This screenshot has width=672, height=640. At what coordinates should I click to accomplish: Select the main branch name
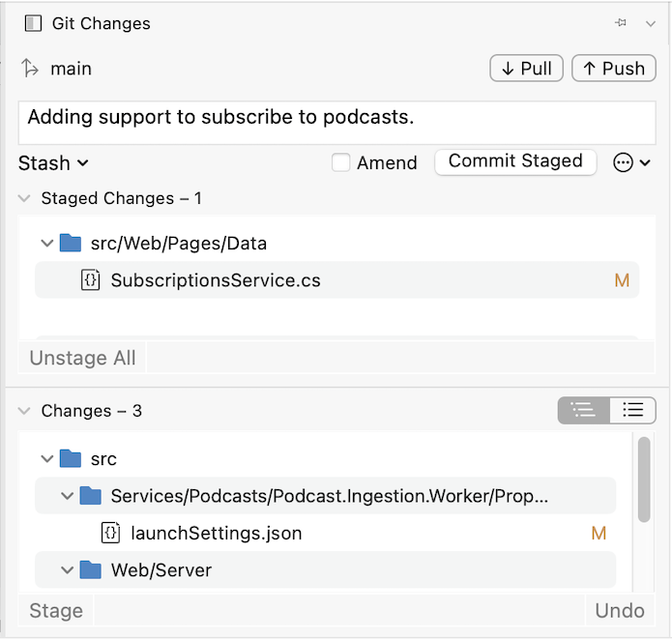[72, 69]
